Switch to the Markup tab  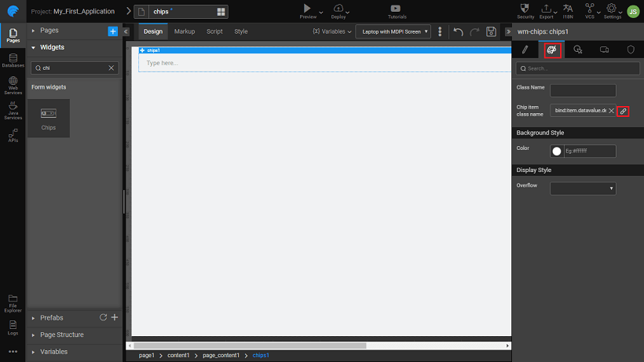coord(185,31)
